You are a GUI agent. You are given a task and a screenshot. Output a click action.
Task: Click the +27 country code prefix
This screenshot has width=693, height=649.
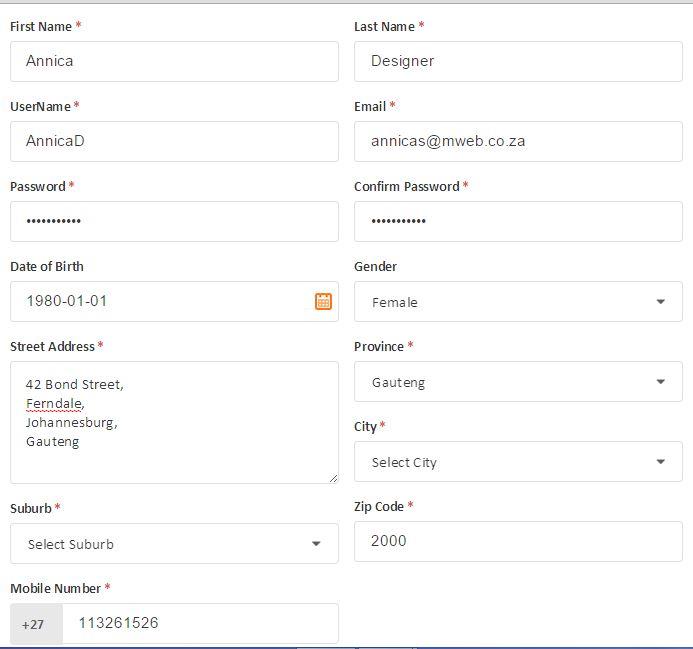[x=34, y=624]
